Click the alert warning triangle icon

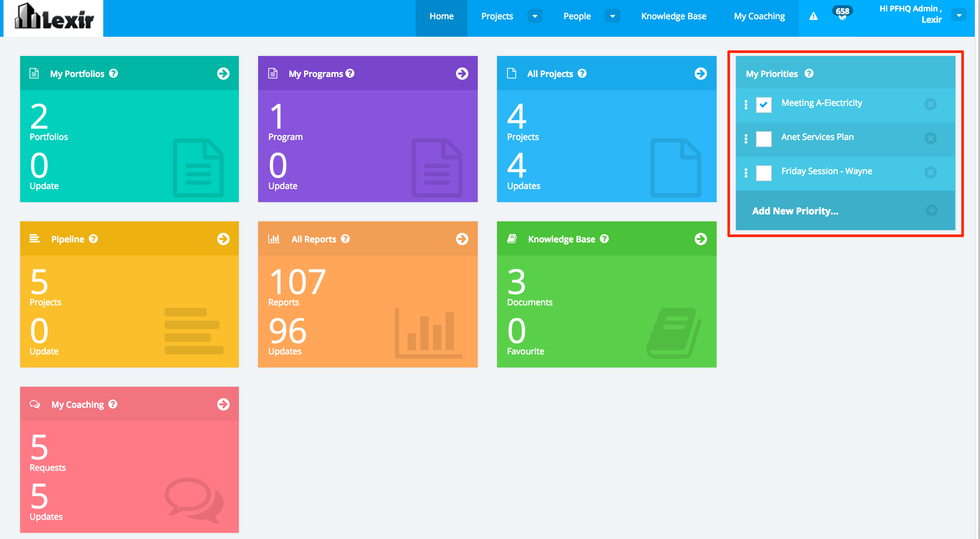(x=813, y=16)
